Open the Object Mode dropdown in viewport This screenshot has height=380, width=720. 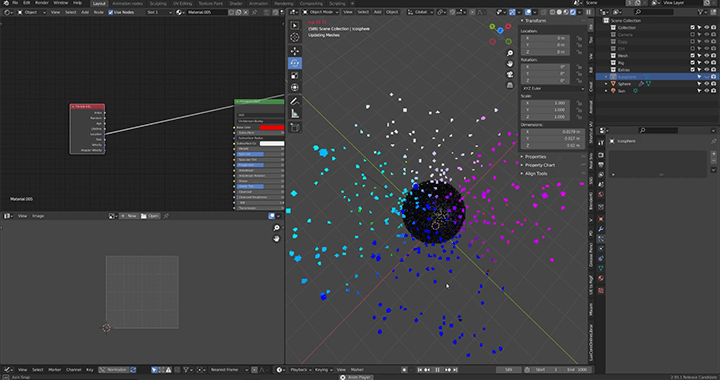(321, 12)
